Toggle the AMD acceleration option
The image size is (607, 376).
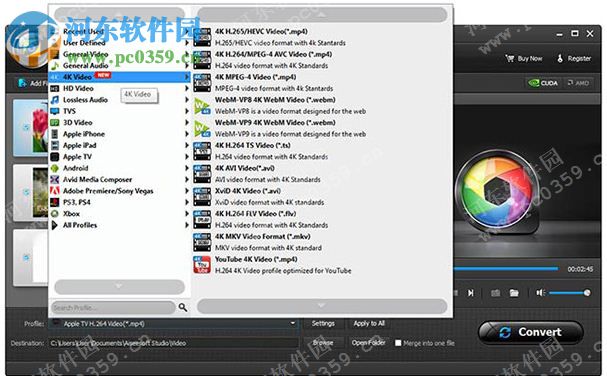pyautogui.click(x=578, y=83)
